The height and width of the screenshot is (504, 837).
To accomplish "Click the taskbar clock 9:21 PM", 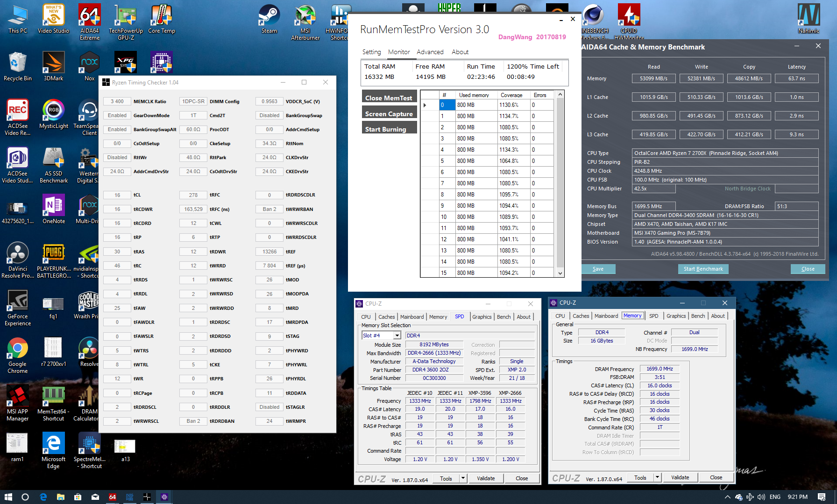I will click(x=797, y=497).
